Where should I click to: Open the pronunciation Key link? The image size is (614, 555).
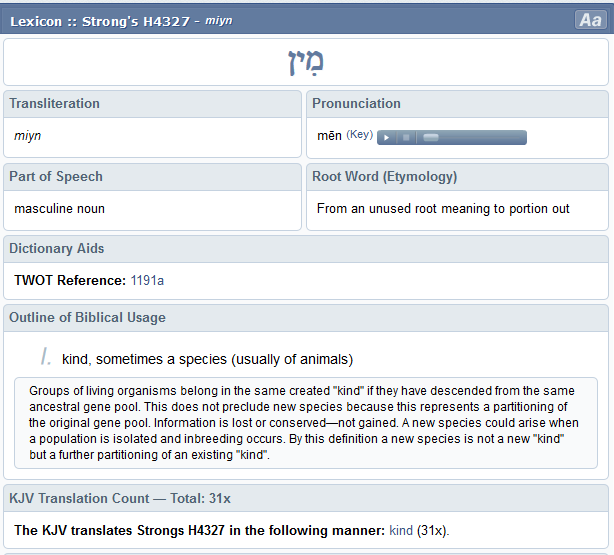coord(359,135)
